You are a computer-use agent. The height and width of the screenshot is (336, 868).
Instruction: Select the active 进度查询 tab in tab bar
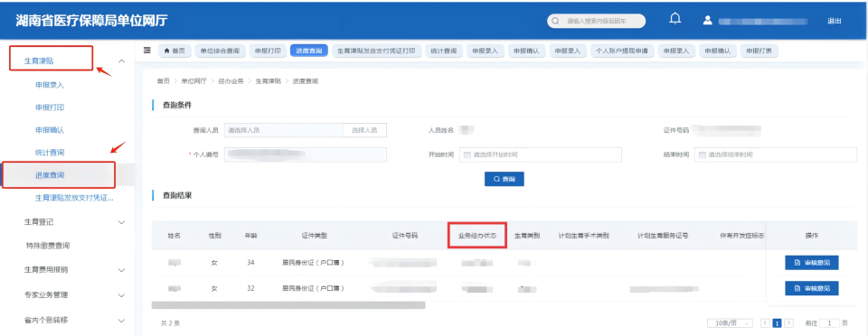(309, 51)
